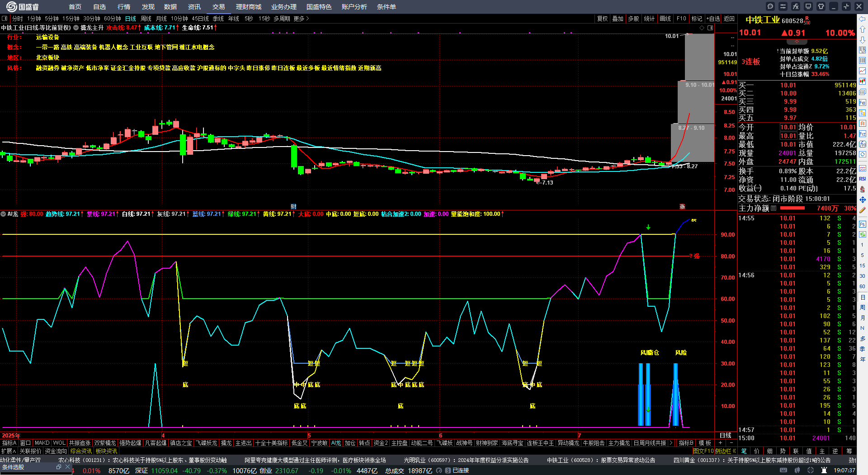Click the left arrow back icon in sidebar
This screenshot has width=868, height=475.
[863, 19]
